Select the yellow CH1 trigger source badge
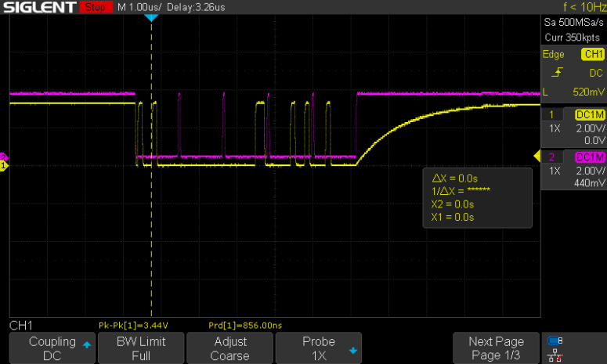The height and width of the screenshot is (364, 607). tap(593, 54)
